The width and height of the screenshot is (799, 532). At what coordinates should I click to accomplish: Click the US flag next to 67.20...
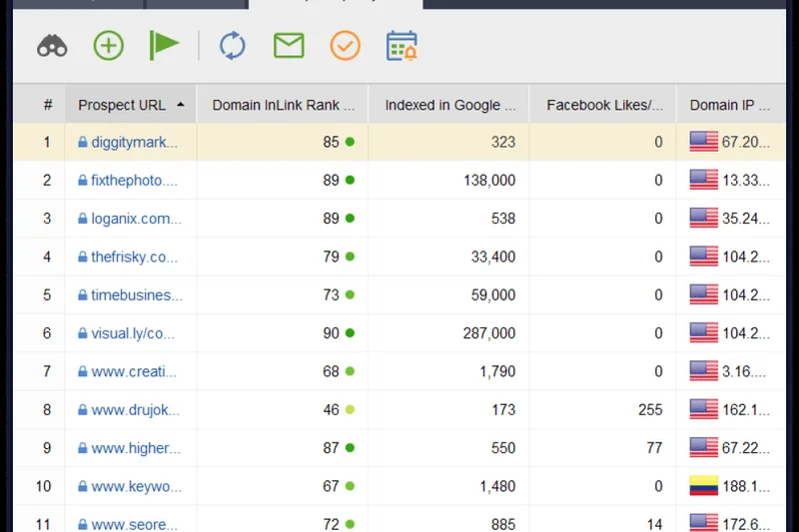(x=704, y=142)
